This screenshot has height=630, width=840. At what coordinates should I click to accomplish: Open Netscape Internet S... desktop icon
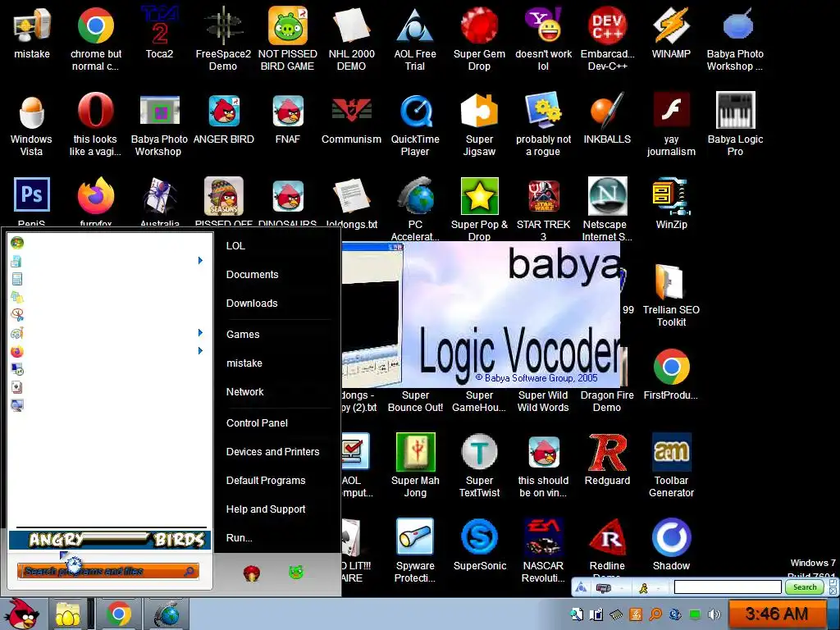607,196
